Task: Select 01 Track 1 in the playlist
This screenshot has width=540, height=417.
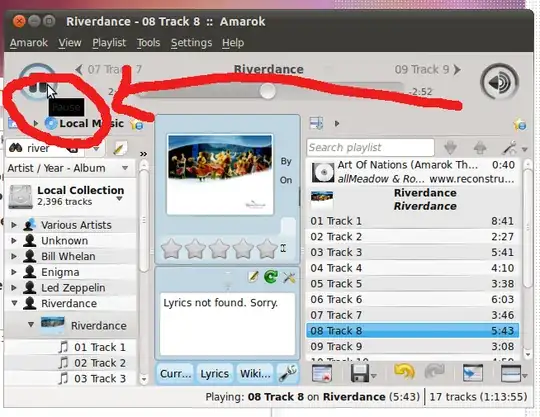Action: [x=413, y=221]
